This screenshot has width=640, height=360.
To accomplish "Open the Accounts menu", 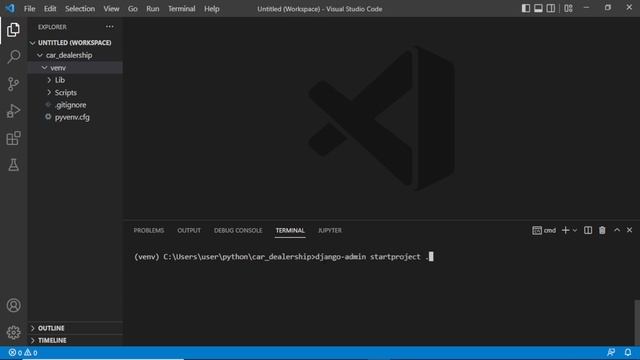I will pyautogui.click(x=13, y=305).
